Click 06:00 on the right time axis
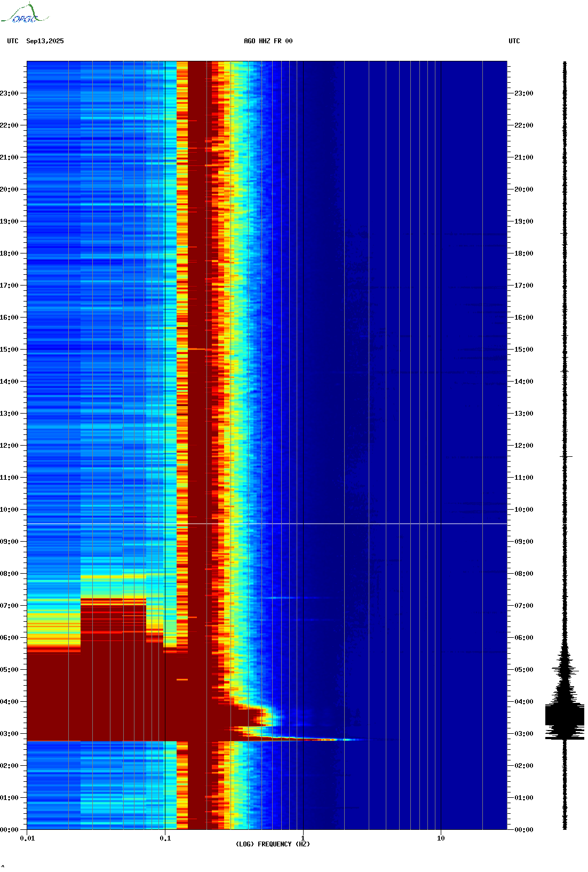Image resolution: width=588 pixels, height=872 pixels. (524, 638)
